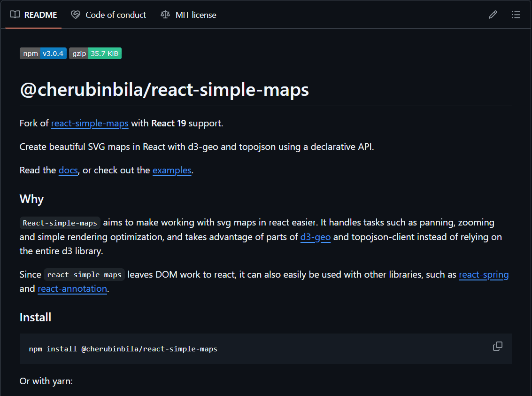Open the docs link
This screenshot has width=532, height=396.
tap(68, 171)
